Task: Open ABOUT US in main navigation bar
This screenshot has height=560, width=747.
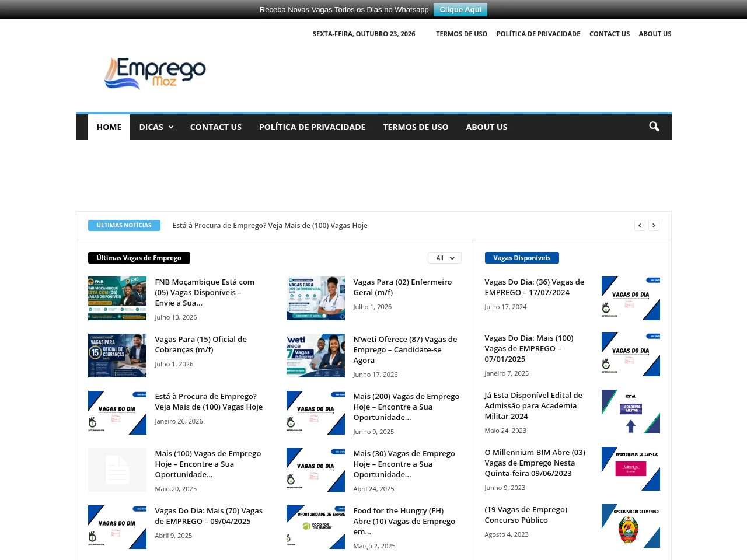Action: [487, 127]
